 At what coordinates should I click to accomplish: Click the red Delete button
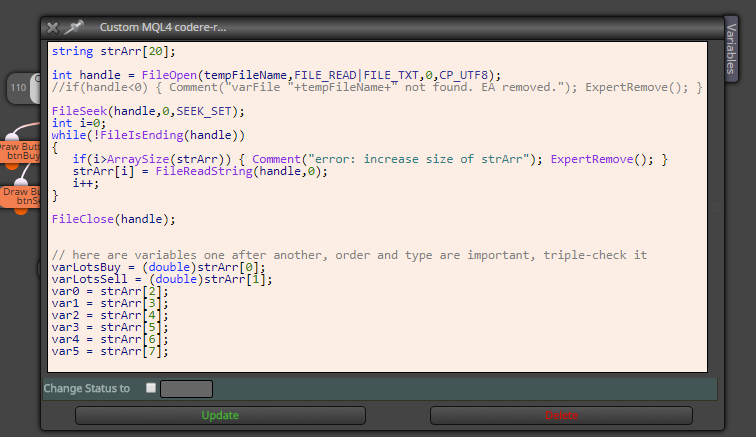point(561,415)
